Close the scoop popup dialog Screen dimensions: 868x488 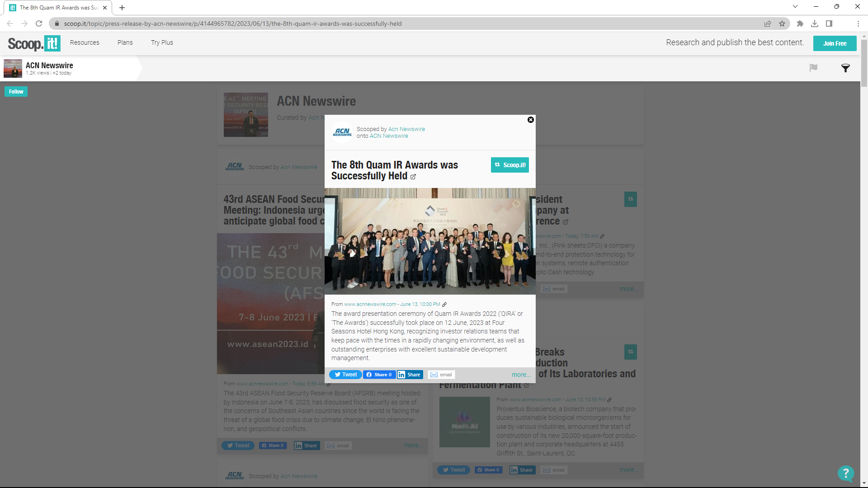[531, 120]
